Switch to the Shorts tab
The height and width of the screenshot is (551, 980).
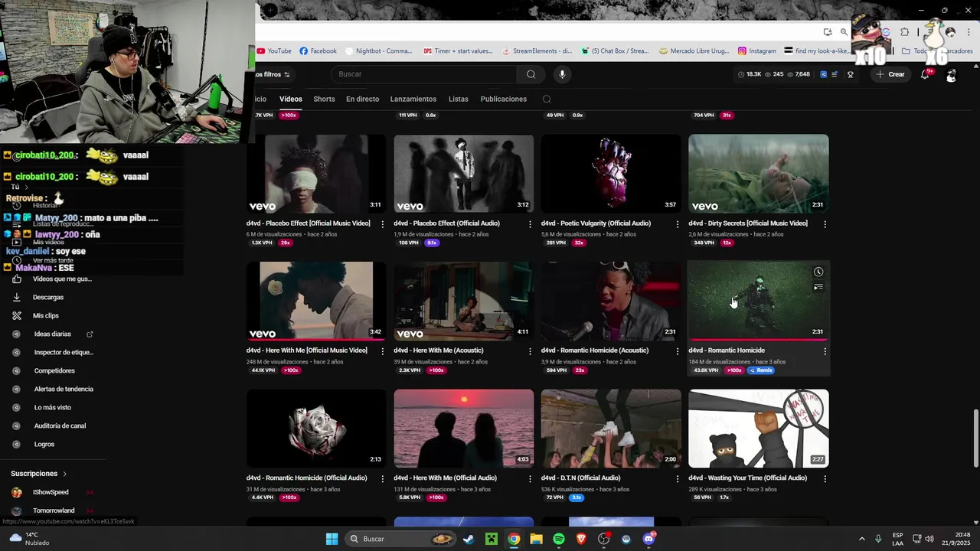pyautogui.click(x=324, y=99)
